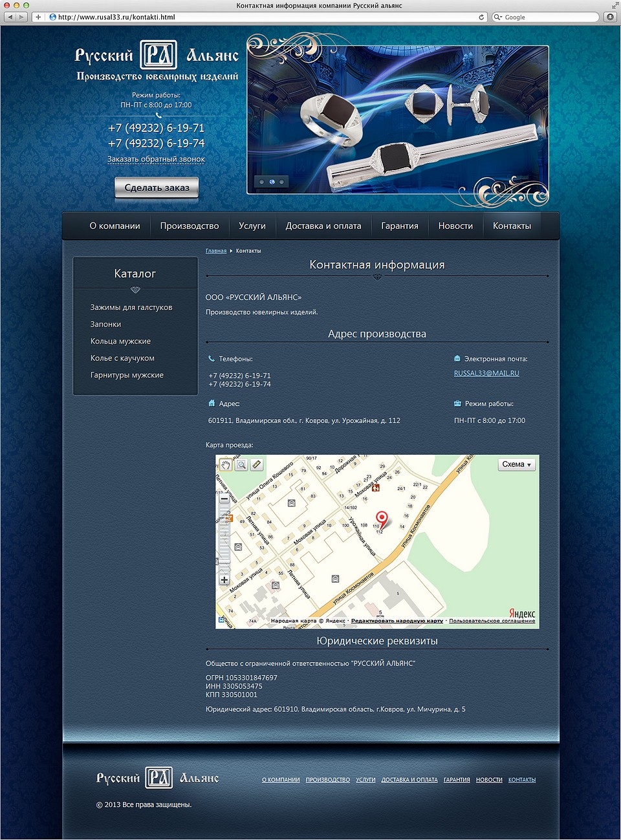Click the Сделать заказ button
Viewport: 621px width, 840px height.
tap(157, 188)
